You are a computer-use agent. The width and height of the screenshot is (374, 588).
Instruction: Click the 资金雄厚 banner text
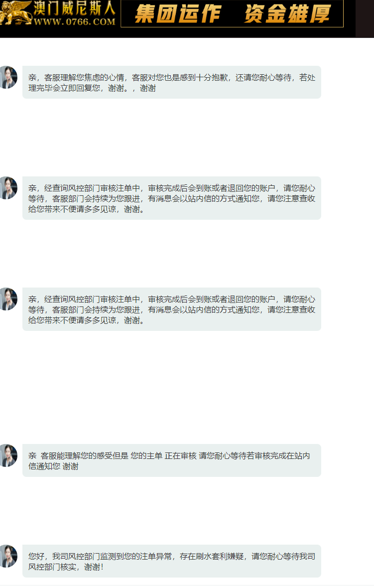287,14
